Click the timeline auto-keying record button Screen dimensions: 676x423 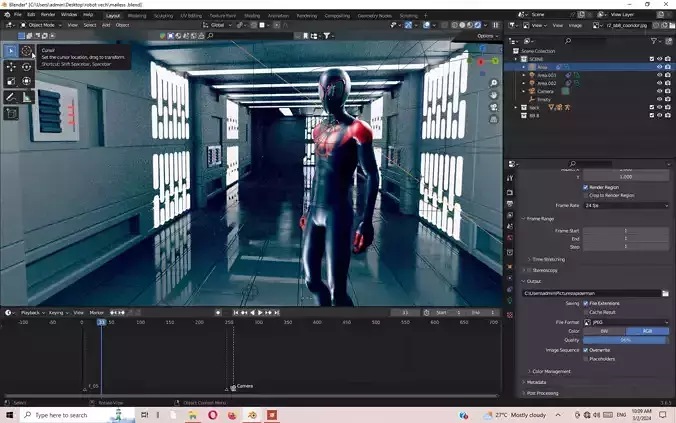point(218,313)
